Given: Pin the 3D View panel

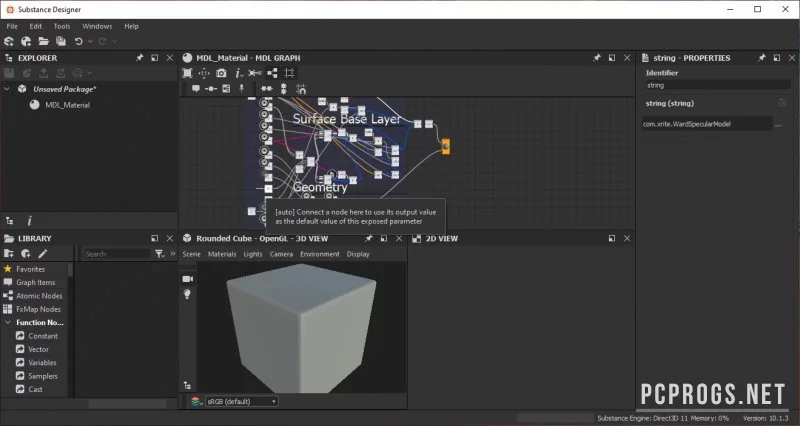Looking at the screenshot, I should tap(368, 238).
